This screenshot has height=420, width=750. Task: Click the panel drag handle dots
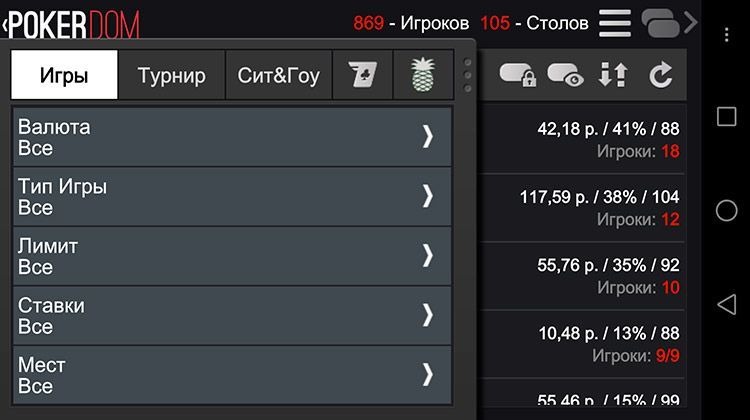467,75
